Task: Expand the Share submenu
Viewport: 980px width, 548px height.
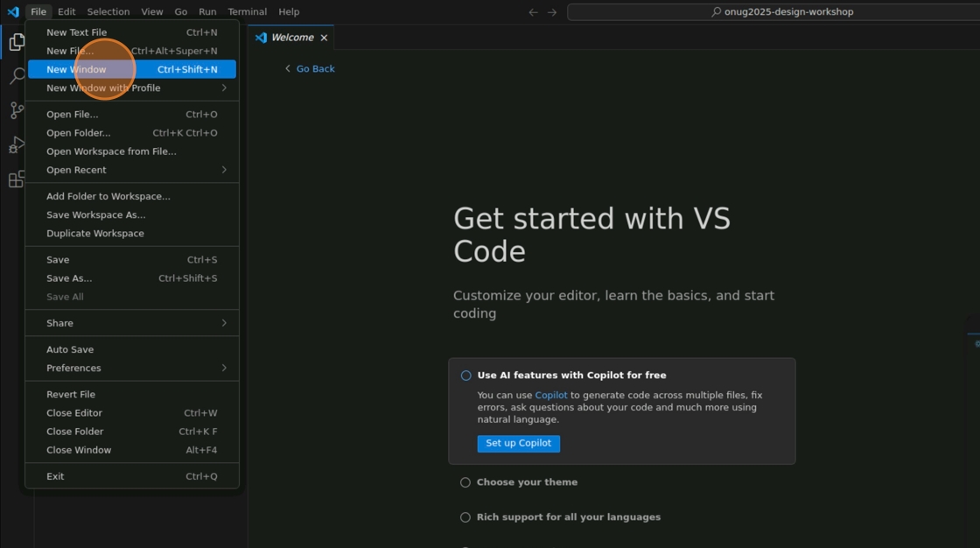Action: click(132, 323)
